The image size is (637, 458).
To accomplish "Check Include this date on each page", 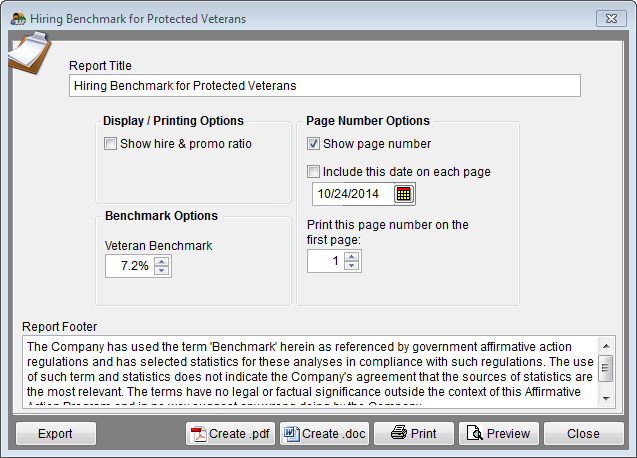I will (x=313, y=171).
